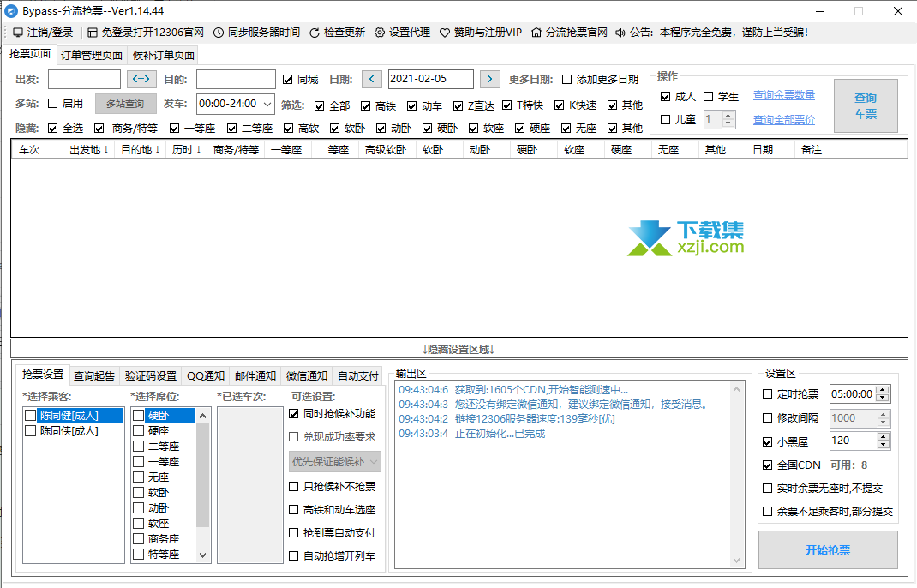Select passenger 陈同健[成人] checkbox
Viewport: 917px width, 588px height.
click(x=31, y=415)
